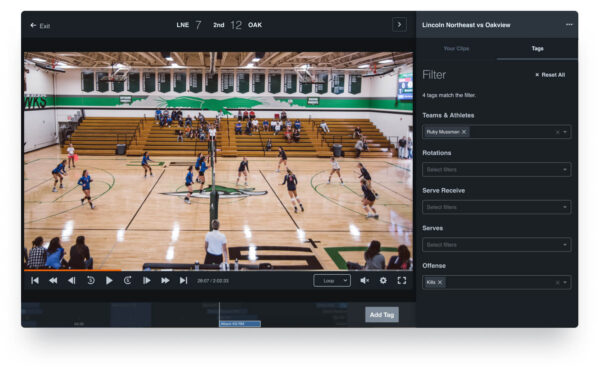The width and height of the screenshot is (600, 375).
Task: Click the fast forward button
Action: point(165,280)
